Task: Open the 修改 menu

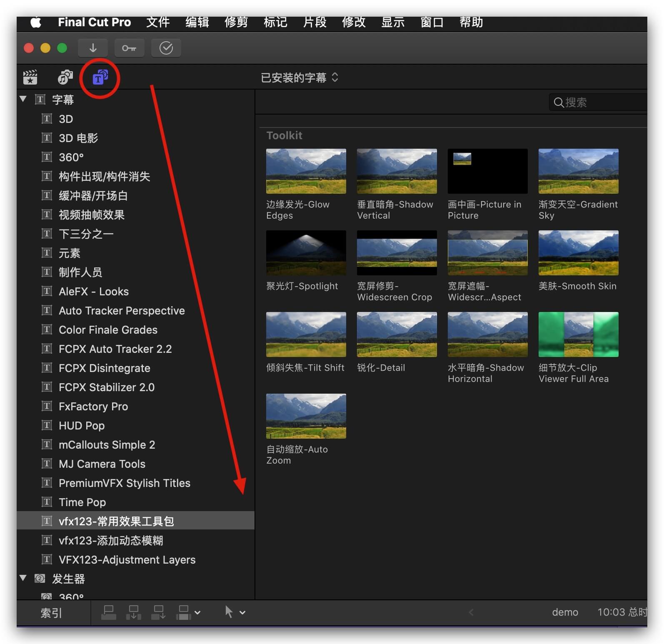Action: pos(354,22)
